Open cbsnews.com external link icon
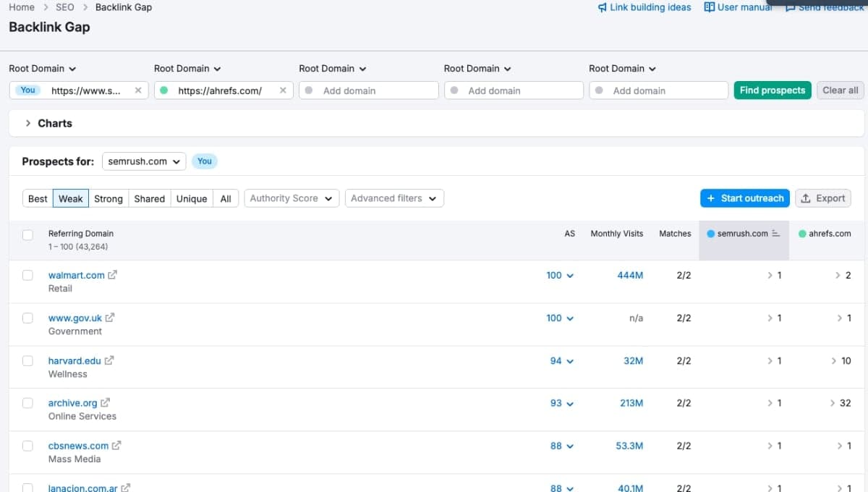The image size is (868, 492). tap(116, 446)
